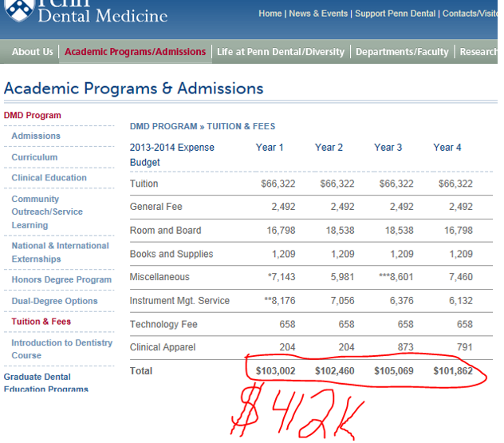504x443 pixels.
Task: Click Miscellaneous value 7,460
Action: pyautogui.click(x=461, y=277)
